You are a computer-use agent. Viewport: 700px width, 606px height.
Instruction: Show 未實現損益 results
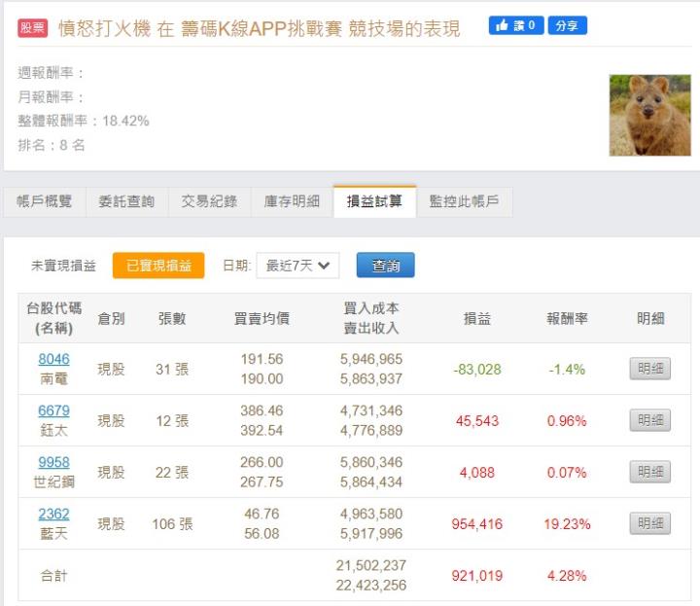click(63, 266)
